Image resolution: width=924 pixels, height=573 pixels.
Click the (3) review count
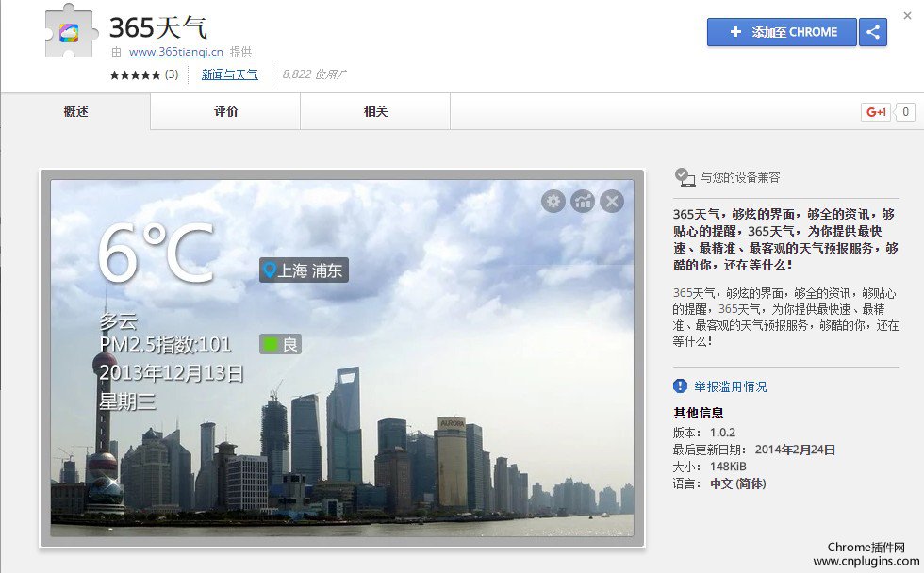click(x=172, y=74)
